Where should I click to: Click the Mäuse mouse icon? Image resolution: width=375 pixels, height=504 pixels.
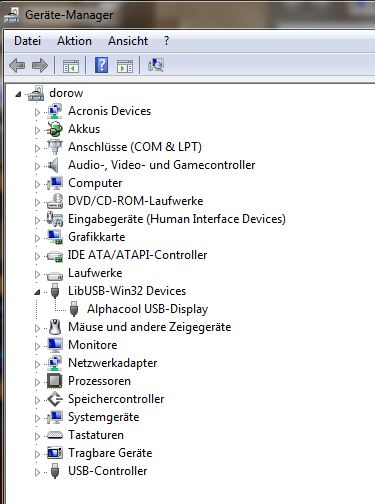point(55,327)
